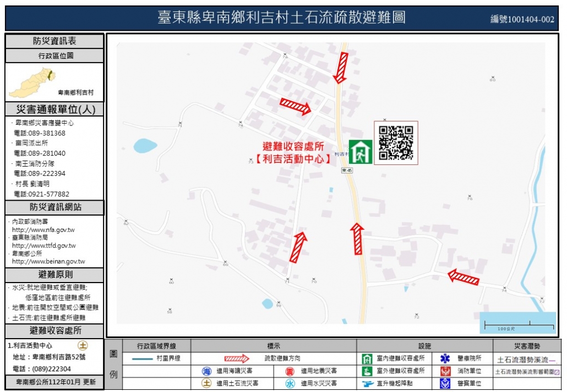The width and height of the screenshot is (567, 392).
Task: Select the 室內避難收容處所 legend icon
Action: pyautogui.click(x=367, y=359)
